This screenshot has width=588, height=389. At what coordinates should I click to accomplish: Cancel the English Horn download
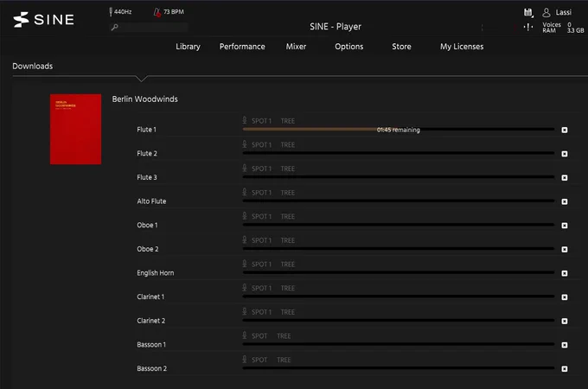point(565,273)
